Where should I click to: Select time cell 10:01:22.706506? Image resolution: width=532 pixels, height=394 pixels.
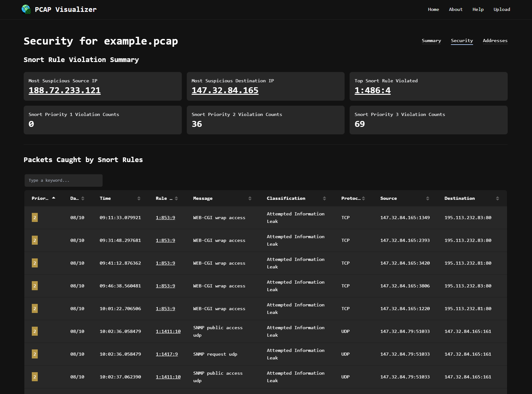coord(120,309)
